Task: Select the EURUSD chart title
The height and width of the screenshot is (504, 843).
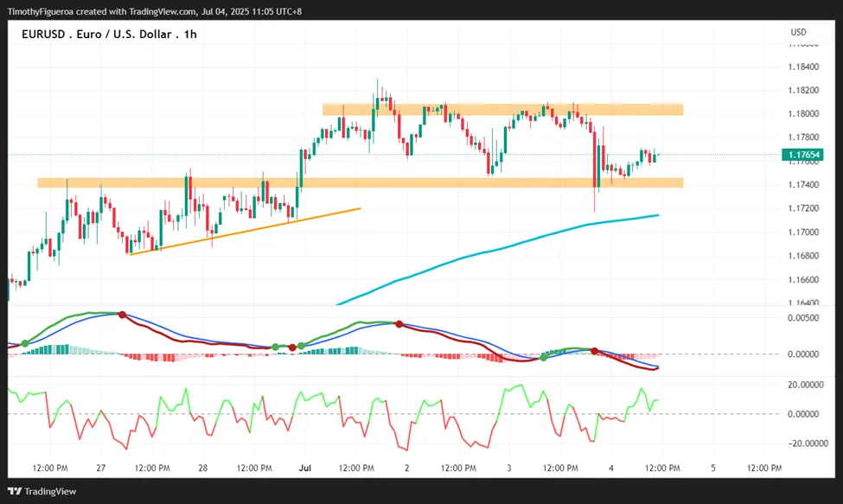Action: tap(109, 35)
